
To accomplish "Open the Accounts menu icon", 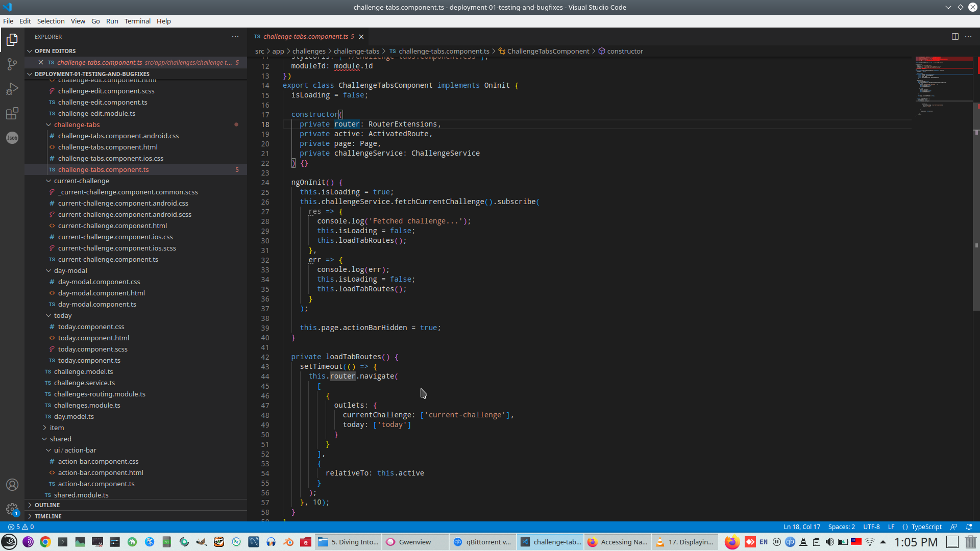I will 12,485.
